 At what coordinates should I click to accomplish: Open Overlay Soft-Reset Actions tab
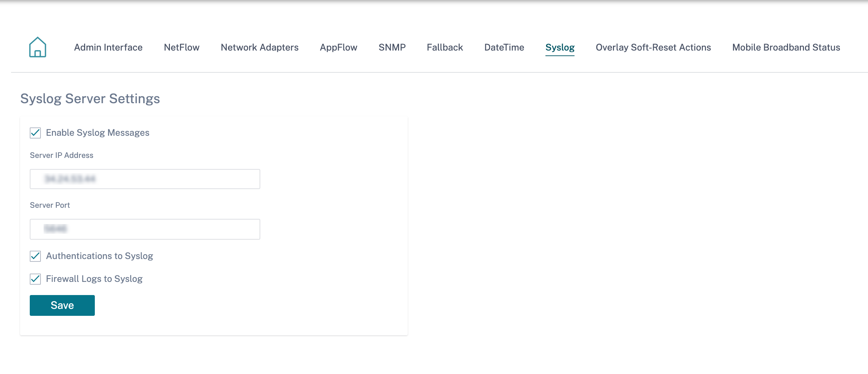click(653, 47)
